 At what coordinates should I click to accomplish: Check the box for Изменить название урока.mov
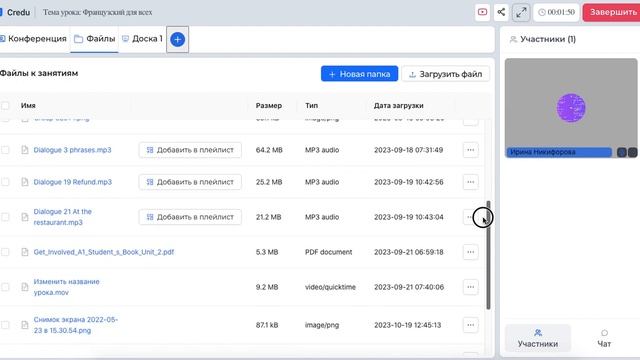5,287
